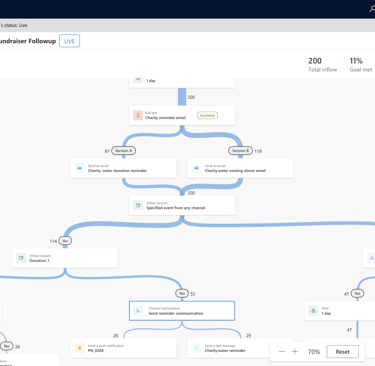Click the Reset zoom button
375x366 pixels.
point(343,352)
